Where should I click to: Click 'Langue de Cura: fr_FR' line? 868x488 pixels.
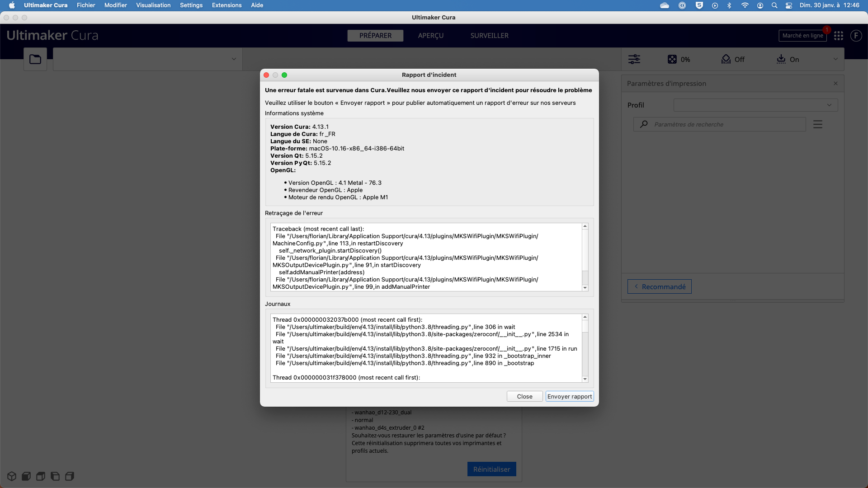click(x=303, y=134)
